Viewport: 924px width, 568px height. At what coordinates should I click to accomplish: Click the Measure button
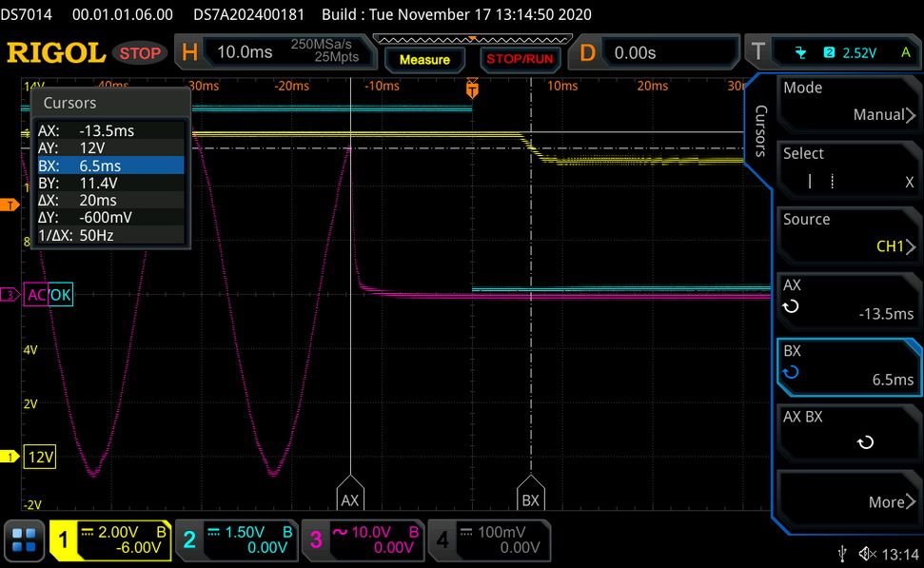point(424,60)
